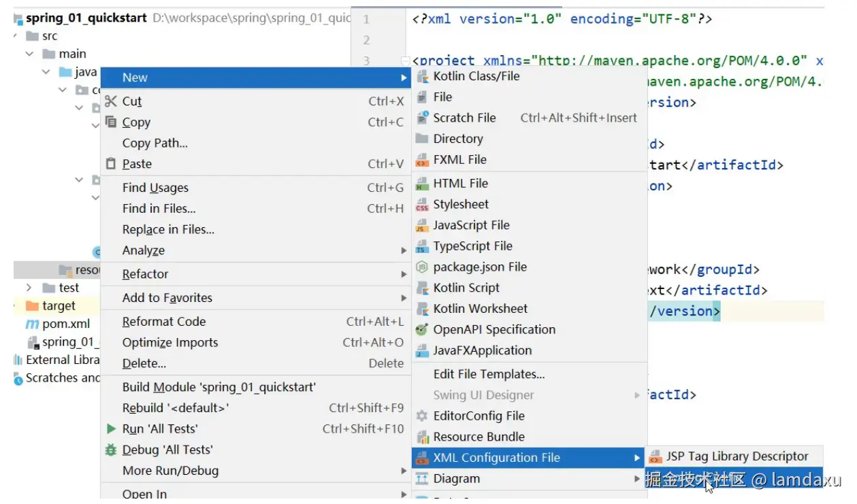Screen dimensions: 857x504
Task: Select Scratches and Consoles tree node
Action: pos(63,378)
